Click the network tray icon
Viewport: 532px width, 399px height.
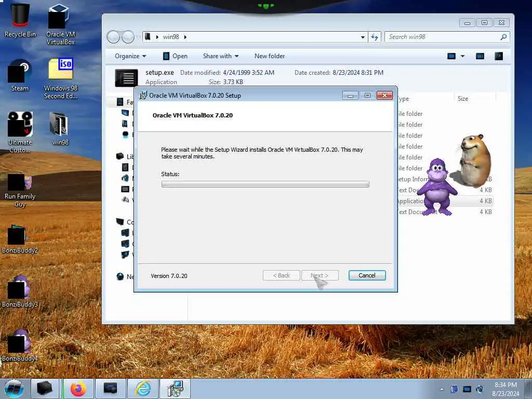467,389
